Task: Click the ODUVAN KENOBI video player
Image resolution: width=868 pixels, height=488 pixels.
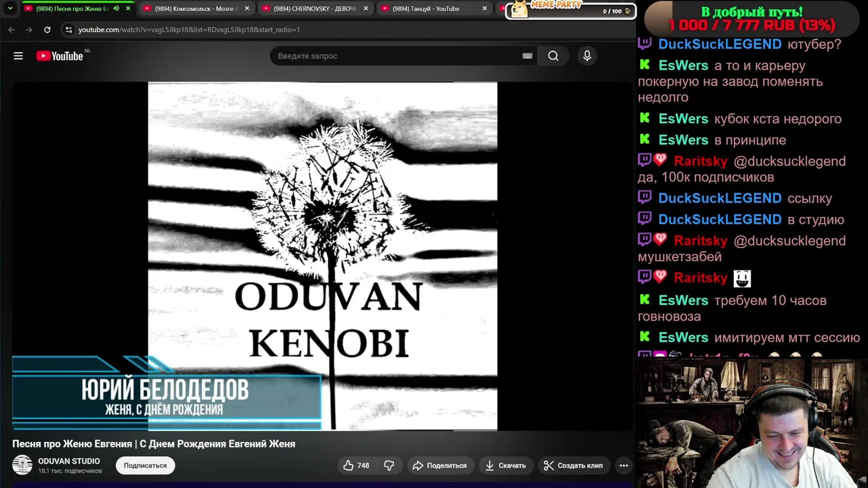Action: point(322,256)
